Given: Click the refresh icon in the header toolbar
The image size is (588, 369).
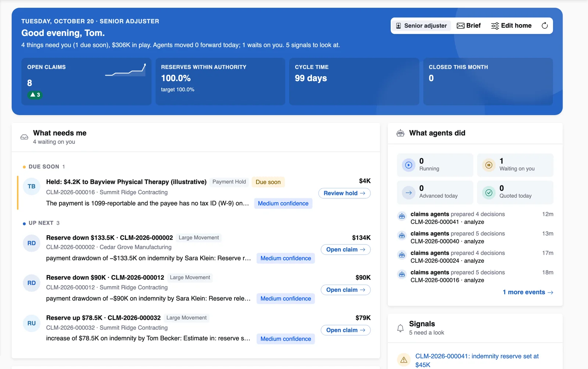Looking at the screenshot, I should (x=545, y=26).
